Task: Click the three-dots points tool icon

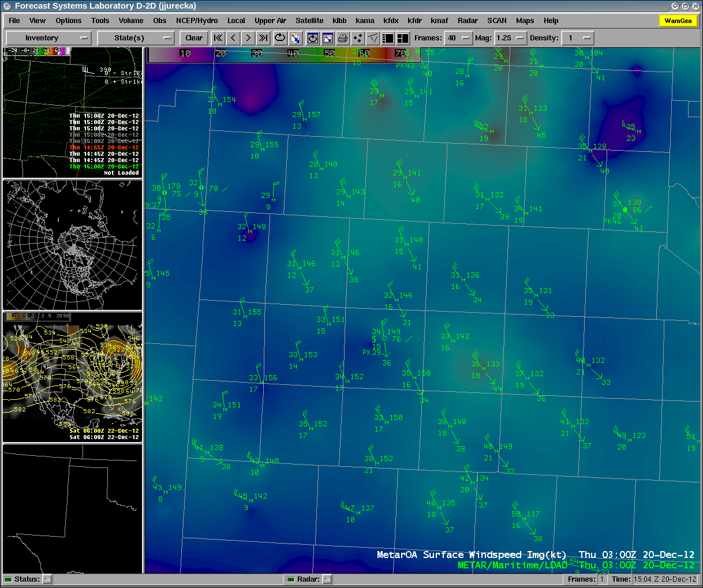Action: tap(358, 38)
